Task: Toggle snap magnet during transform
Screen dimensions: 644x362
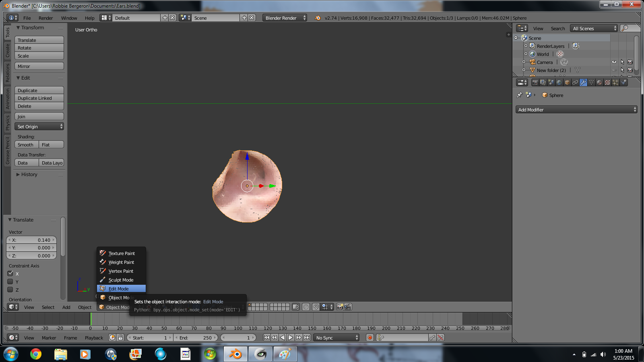Action: (316, 307)
